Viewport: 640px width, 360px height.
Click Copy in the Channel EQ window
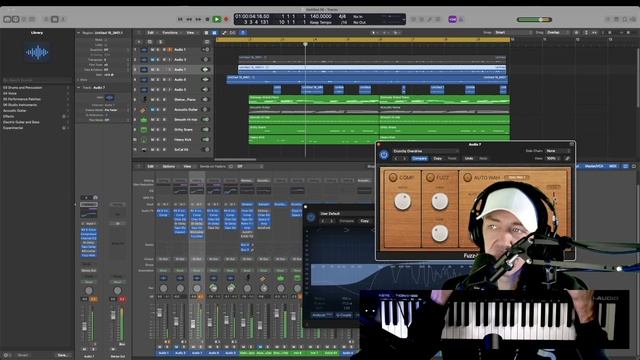[364, 221]
